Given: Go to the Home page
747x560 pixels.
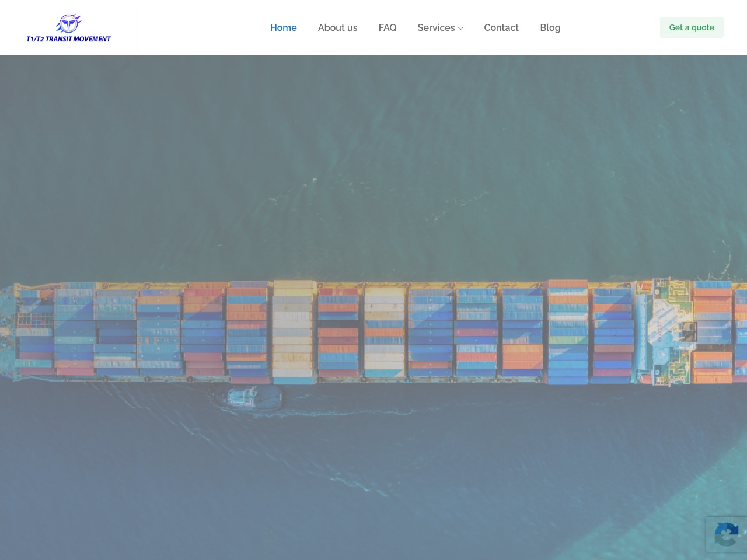Looking at the screenshot, I should pos(283,27).
